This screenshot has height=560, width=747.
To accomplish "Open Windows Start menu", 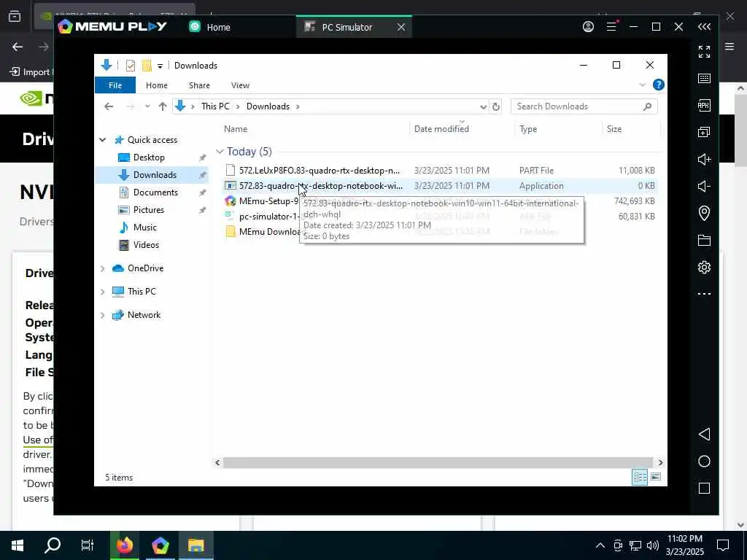I will [x=18, y=545].
